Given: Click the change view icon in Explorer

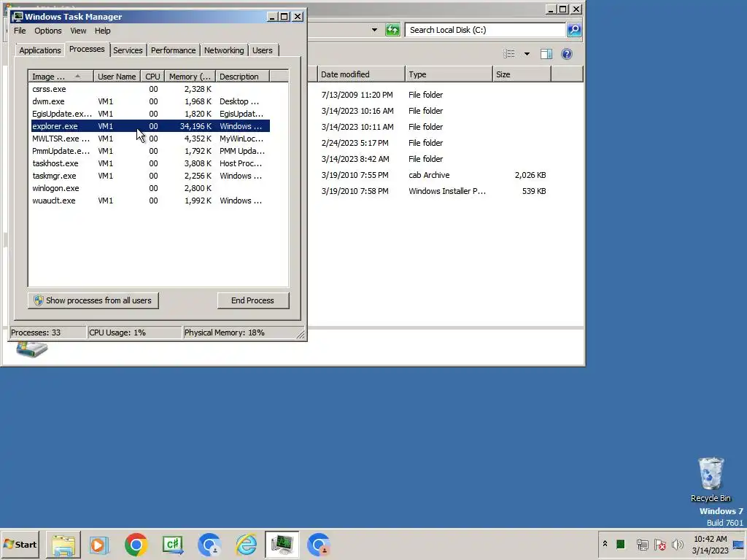Looking at the screenshot, I should [x=509, y=54].
